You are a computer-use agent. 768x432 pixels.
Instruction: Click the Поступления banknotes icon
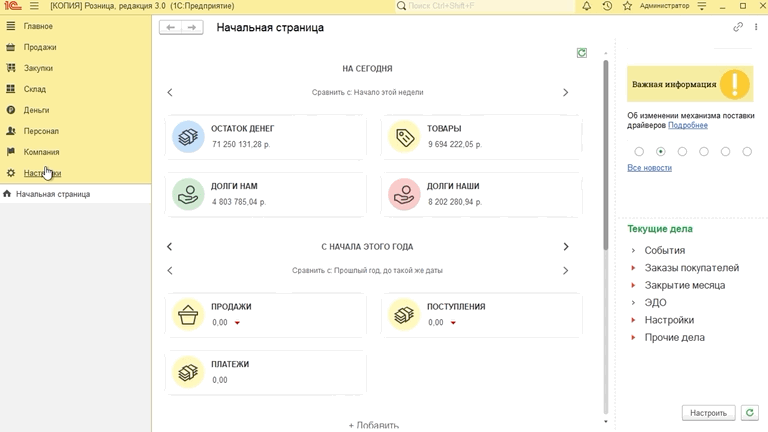click(404, 314)
